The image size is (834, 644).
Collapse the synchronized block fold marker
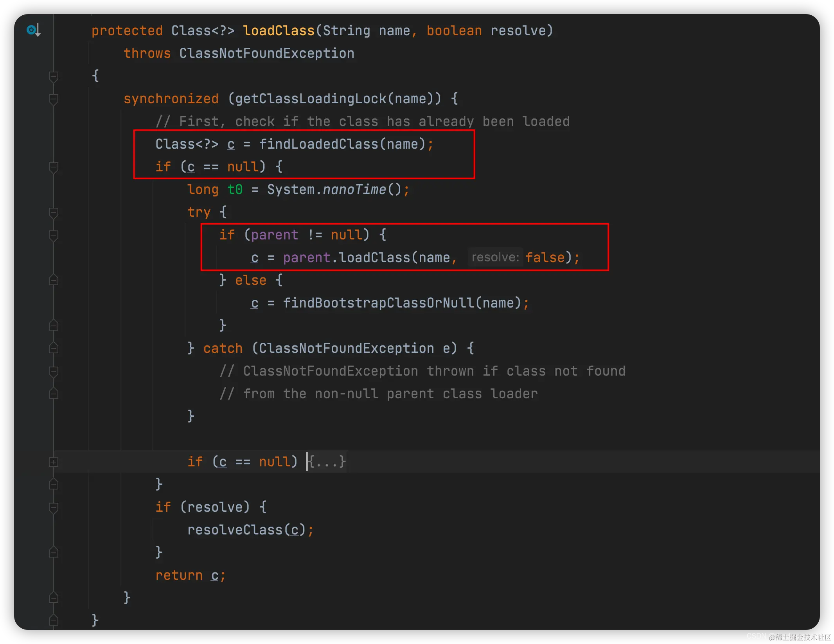54,99
